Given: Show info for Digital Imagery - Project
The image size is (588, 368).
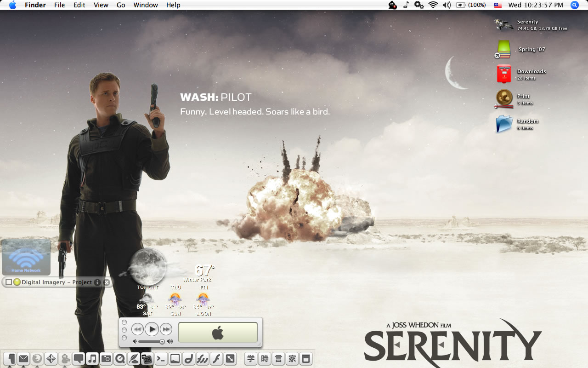Looking at the screenshot, I should [97, 282].
